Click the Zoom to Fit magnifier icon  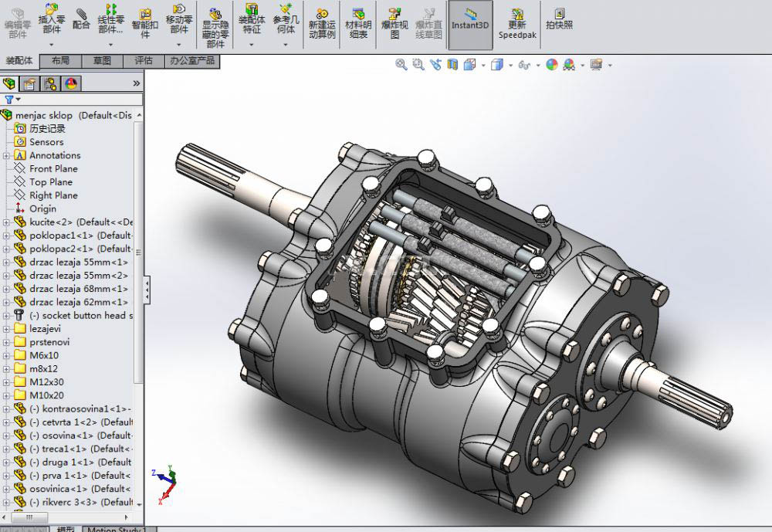(401, 65)
